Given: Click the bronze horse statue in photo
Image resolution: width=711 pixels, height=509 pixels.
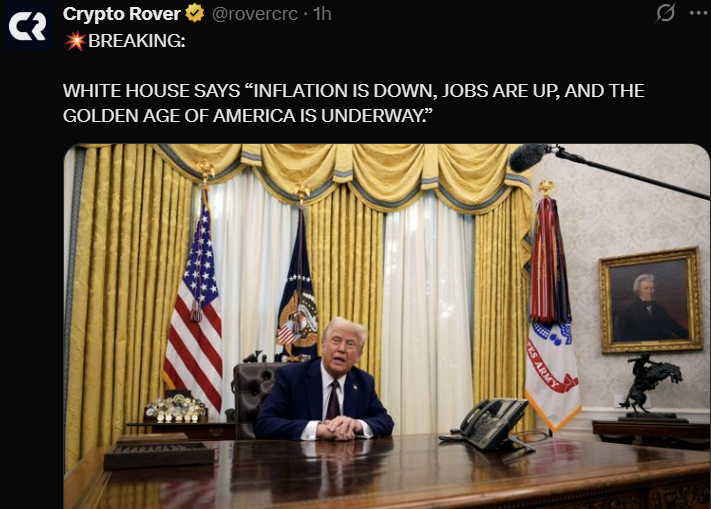Looking at the screenshot, I should (x=650, y=385).
